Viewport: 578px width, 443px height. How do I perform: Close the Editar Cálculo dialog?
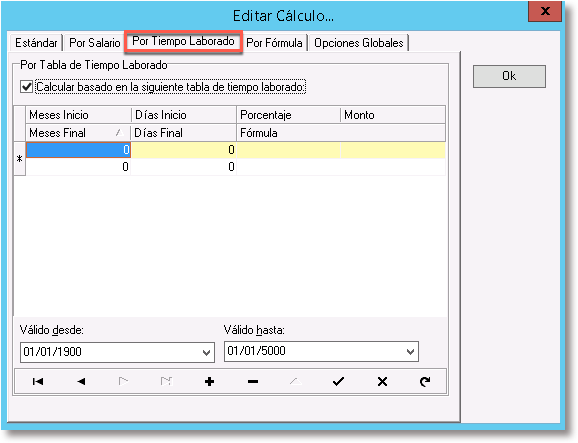point(545,11)
